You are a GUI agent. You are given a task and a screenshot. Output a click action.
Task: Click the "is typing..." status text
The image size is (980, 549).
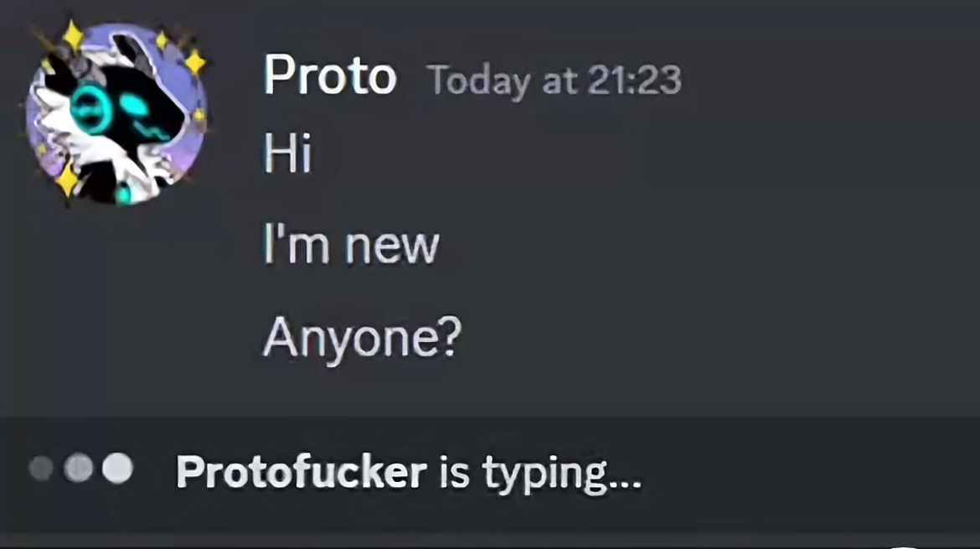pyautogui.click(x=541, y=474)
